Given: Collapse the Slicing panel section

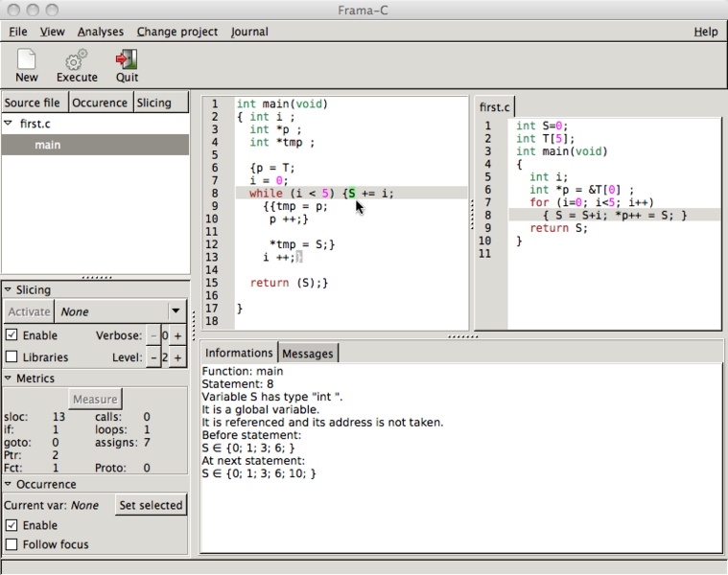Looking at the screenshot, I should pos(8,289).
